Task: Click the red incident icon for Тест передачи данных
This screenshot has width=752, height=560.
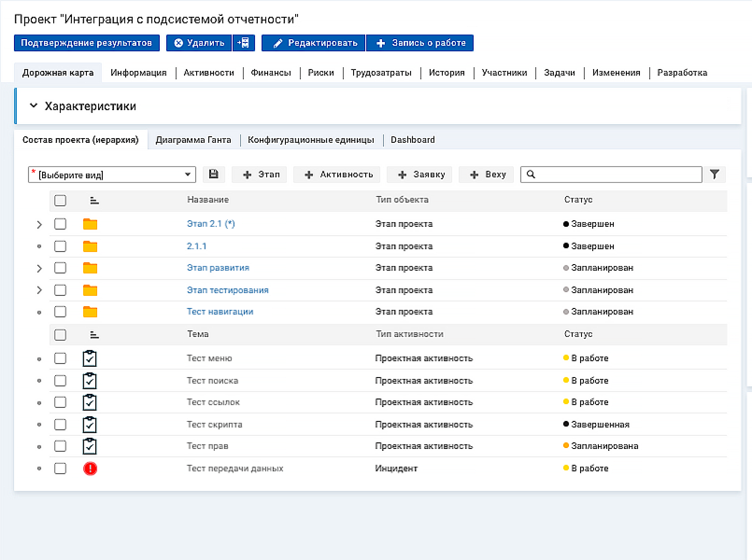Action: (90, 469)
